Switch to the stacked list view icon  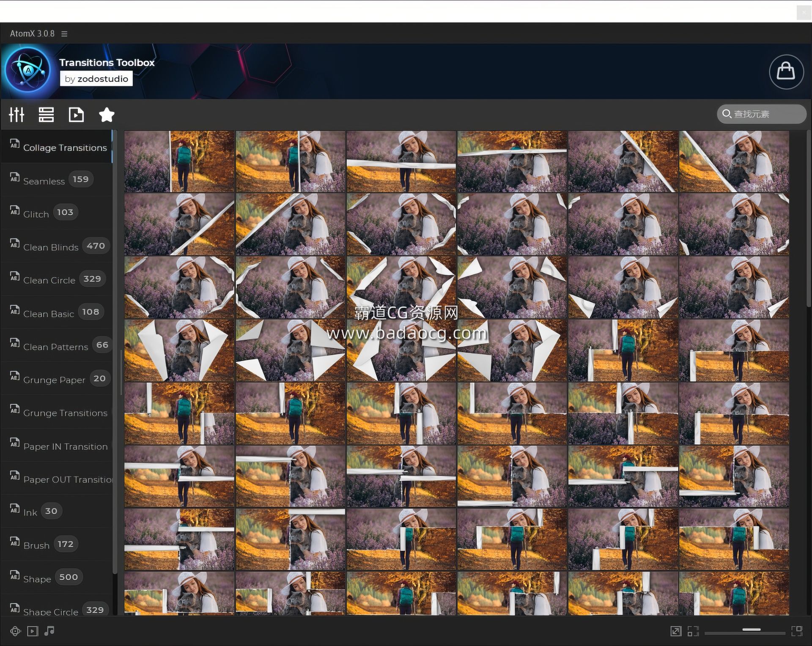pyautogui.click(x=46, y=115)
